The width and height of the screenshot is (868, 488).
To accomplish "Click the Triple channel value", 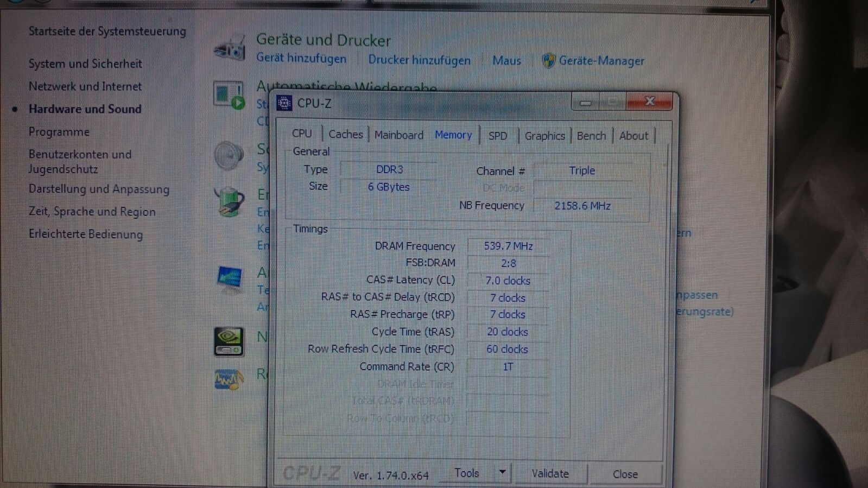I will pyautogui.click(x=582, y=171).
